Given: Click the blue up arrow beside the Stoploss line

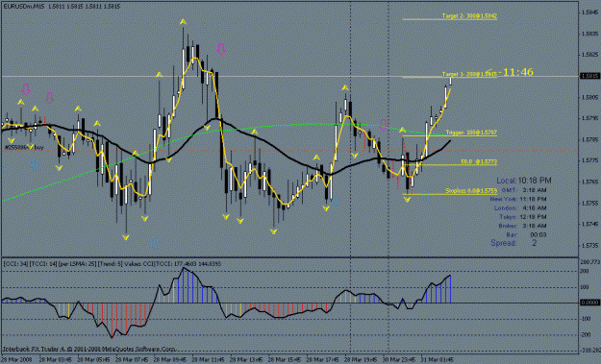Looking at the screenshot, I should (425, 197).
